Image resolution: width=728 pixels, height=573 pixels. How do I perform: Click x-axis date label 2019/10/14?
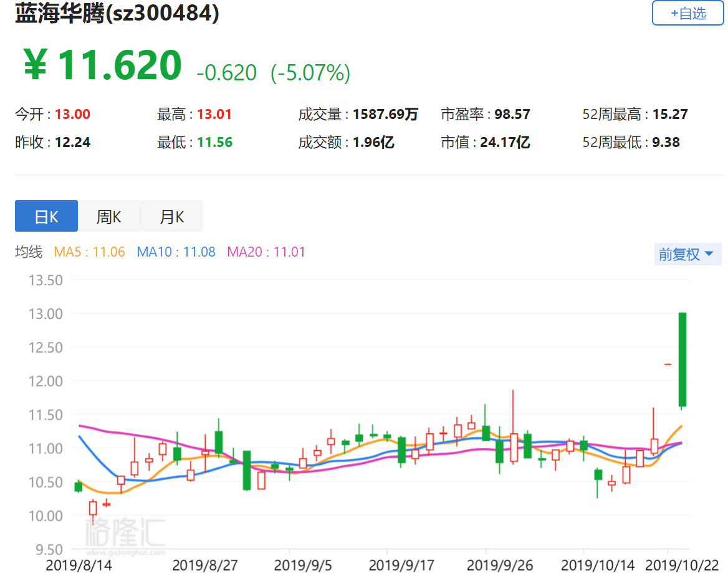598,565
